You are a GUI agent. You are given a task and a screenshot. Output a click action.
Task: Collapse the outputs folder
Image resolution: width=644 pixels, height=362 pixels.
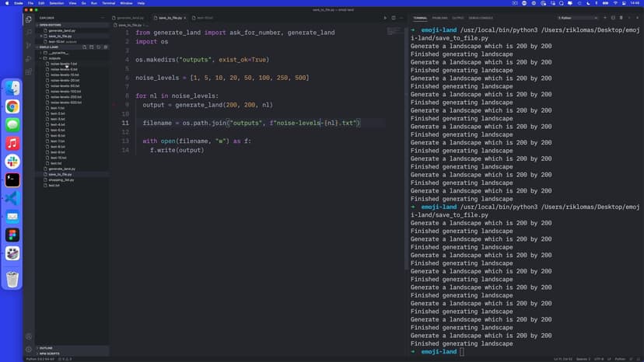pos(54,57)
